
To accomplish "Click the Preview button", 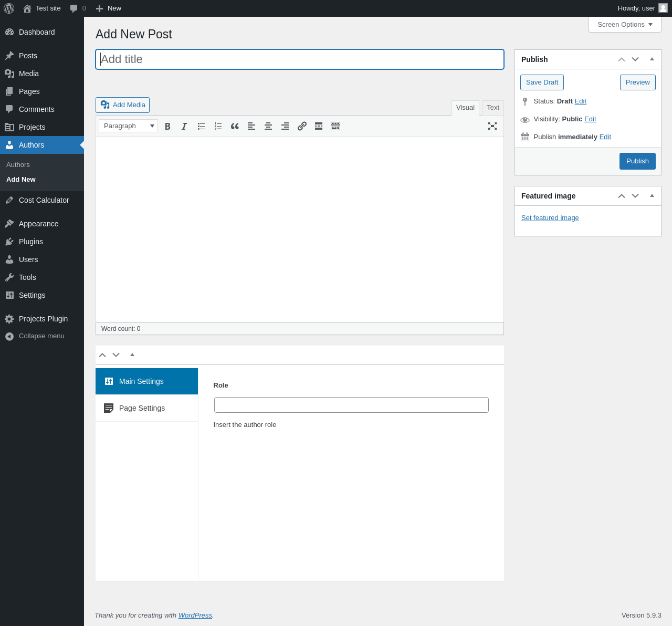I will 638,82.
